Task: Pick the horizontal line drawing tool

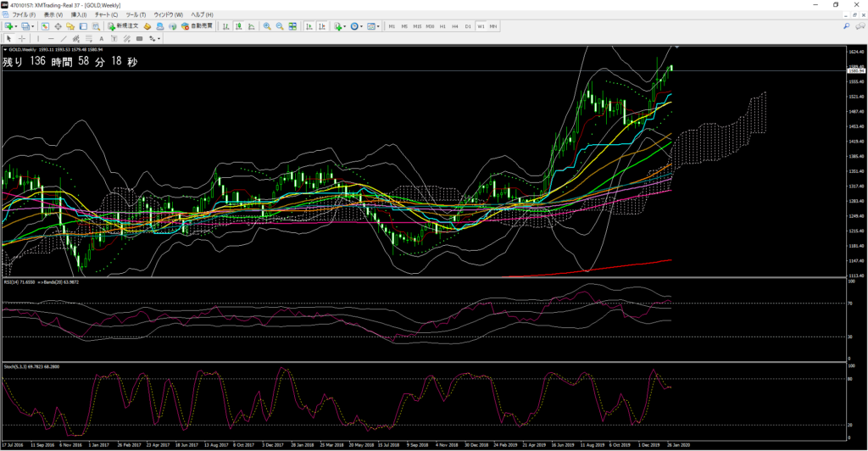Action: [51, 39]
